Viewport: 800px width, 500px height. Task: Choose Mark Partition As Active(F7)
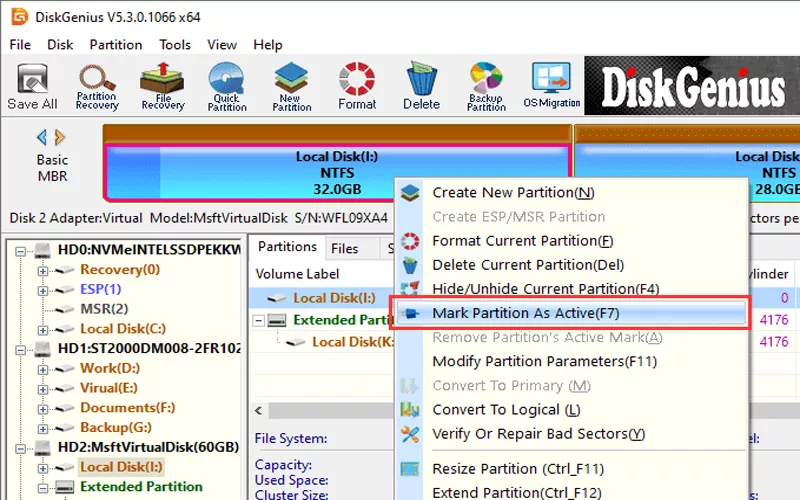click(x=570, y=313)
